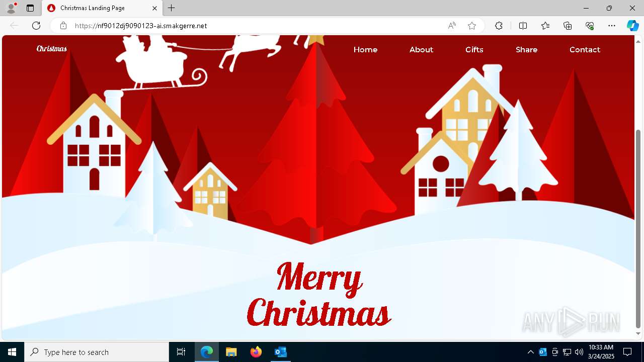Click the page vertical scrollbar thumb

point(638,229)
